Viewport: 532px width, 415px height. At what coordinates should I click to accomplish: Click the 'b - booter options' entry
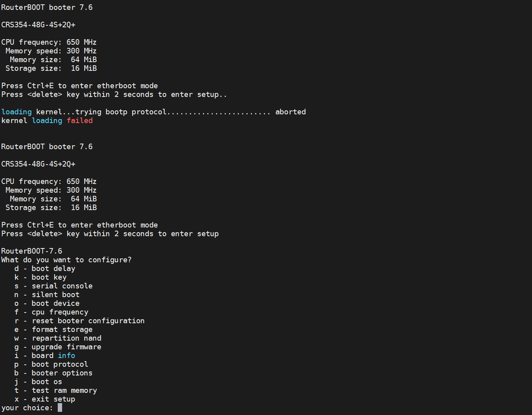tap(53, 373)
